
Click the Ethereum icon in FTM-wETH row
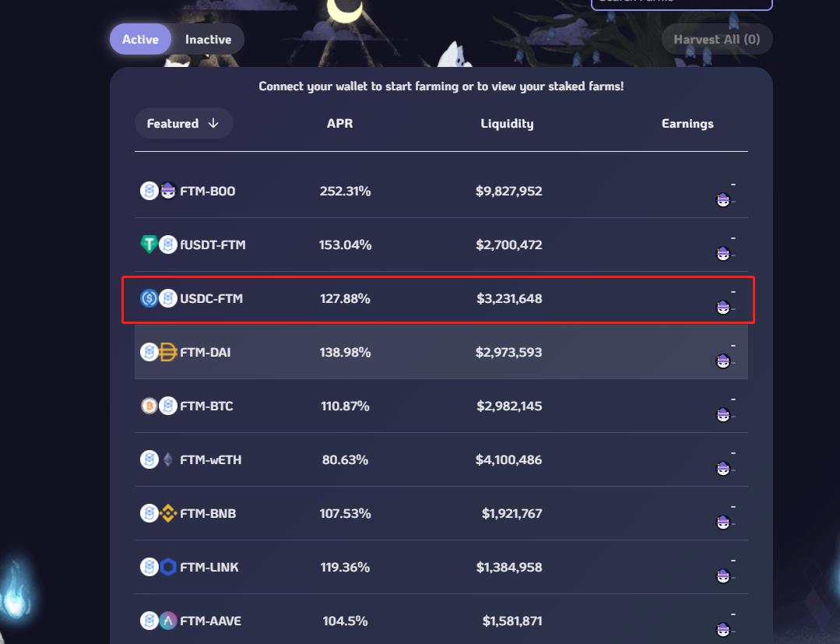pyautogui.click(x=168, y=459)
